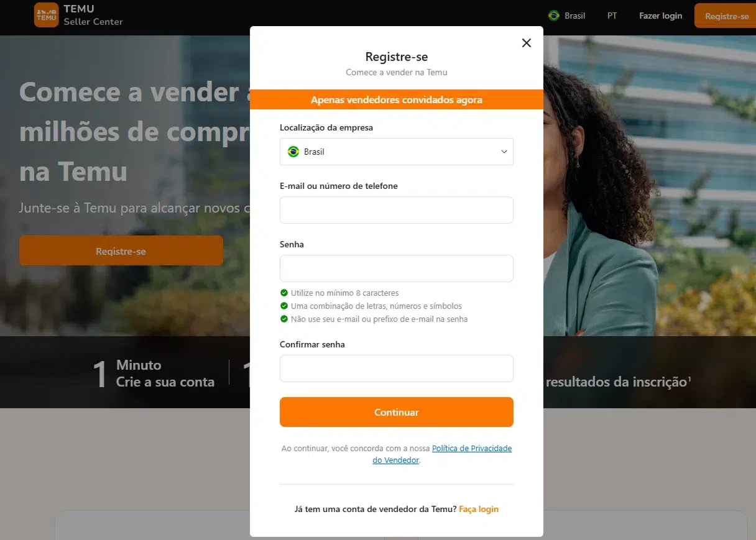Click Registre-se button in top navigation

pyautogui.click(x=725, y=16)
